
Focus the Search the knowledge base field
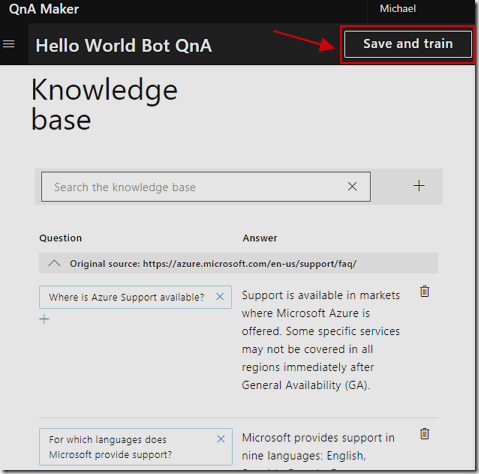click(x=206, y=187)
